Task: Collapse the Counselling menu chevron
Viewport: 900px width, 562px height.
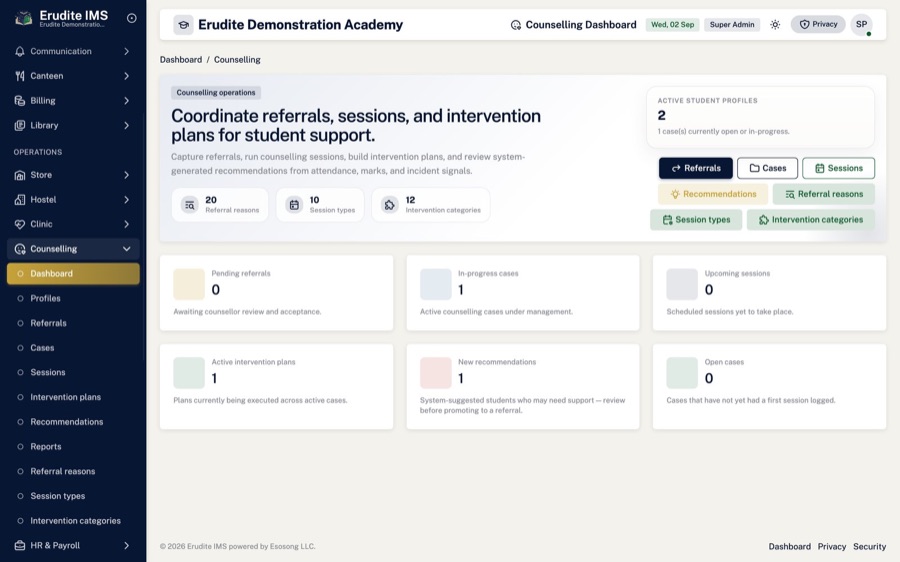Action: tap(126, 249)
